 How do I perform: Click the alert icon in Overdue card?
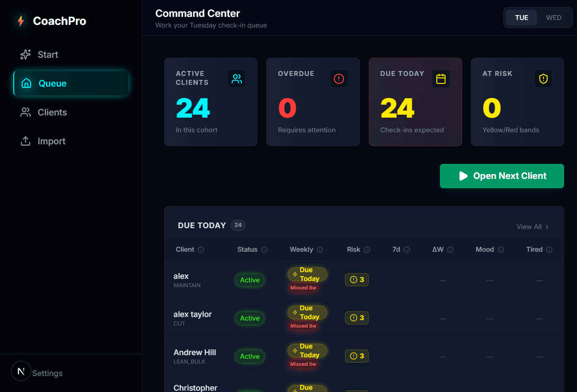coord(339,79)
